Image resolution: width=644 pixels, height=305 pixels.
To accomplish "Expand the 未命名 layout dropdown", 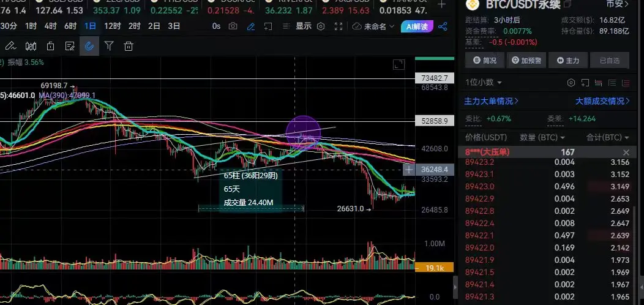I will (373, 27).
